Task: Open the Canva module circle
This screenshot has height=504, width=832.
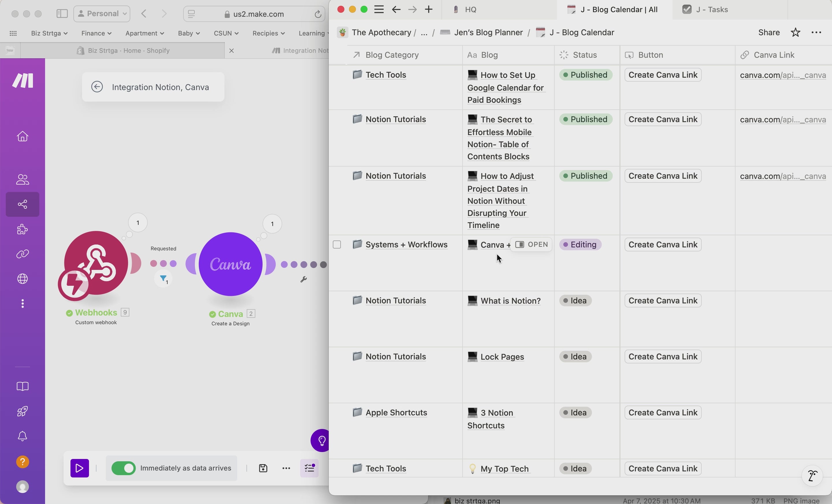Action: [231, 264]
